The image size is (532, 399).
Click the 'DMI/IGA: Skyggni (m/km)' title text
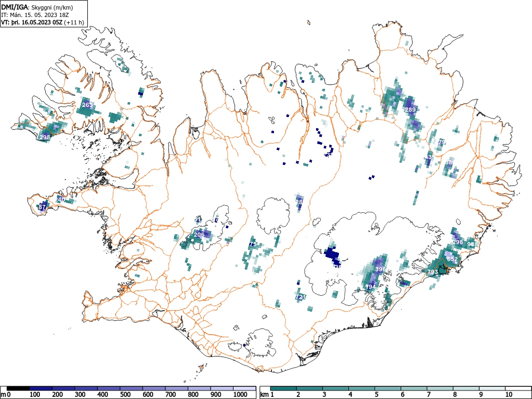point(37,7)
